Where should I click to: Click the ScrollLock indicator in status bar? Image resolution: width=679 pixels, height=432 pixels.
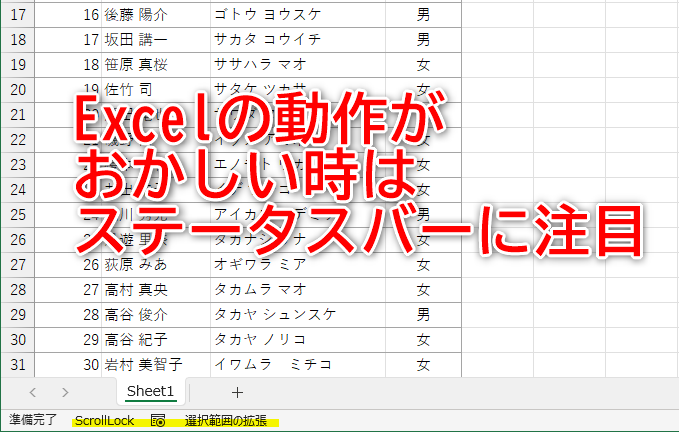tap(104, 421)
